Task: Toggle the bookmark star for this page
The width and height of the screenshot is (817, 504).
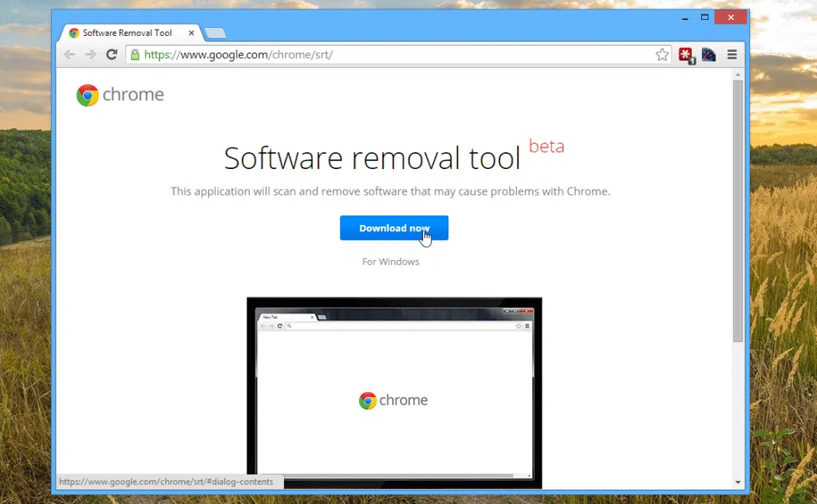Action: (x=662, y=54)
